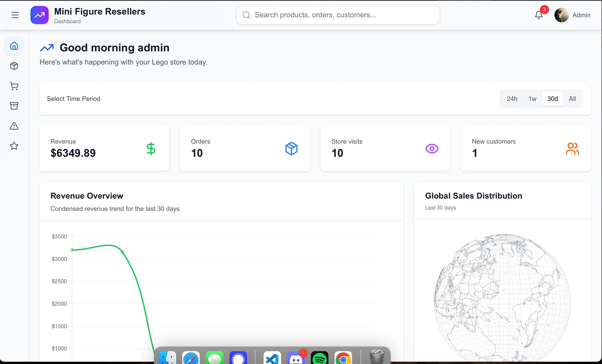Open the shopping cart icon in sidebar

coord(14,86)
